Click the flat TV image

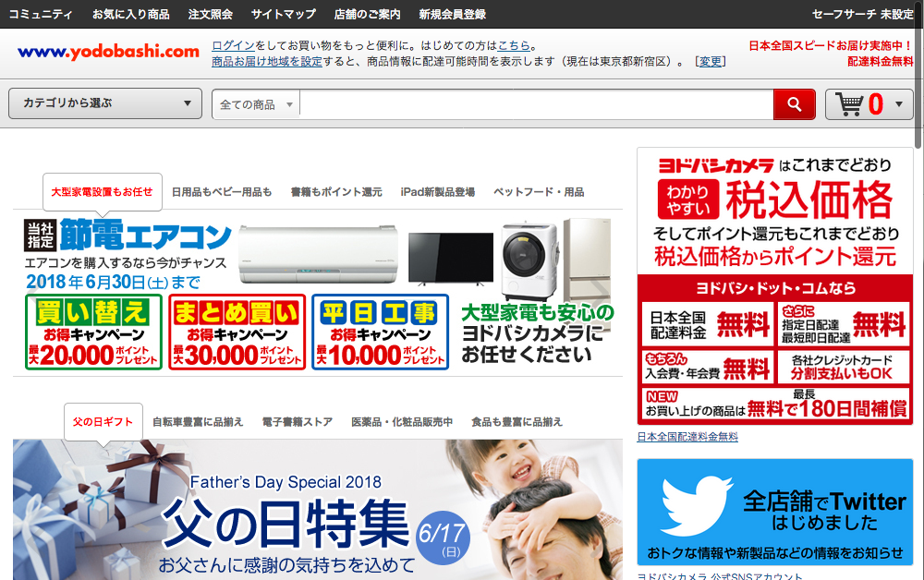(x=451, y=260)
